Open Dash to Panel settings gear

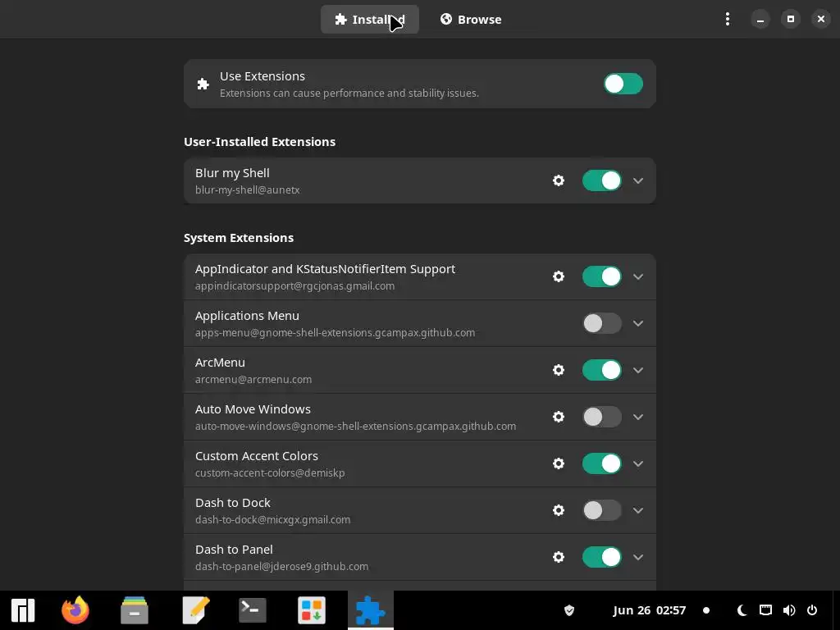pyautogui.click(x=558, y=557)
